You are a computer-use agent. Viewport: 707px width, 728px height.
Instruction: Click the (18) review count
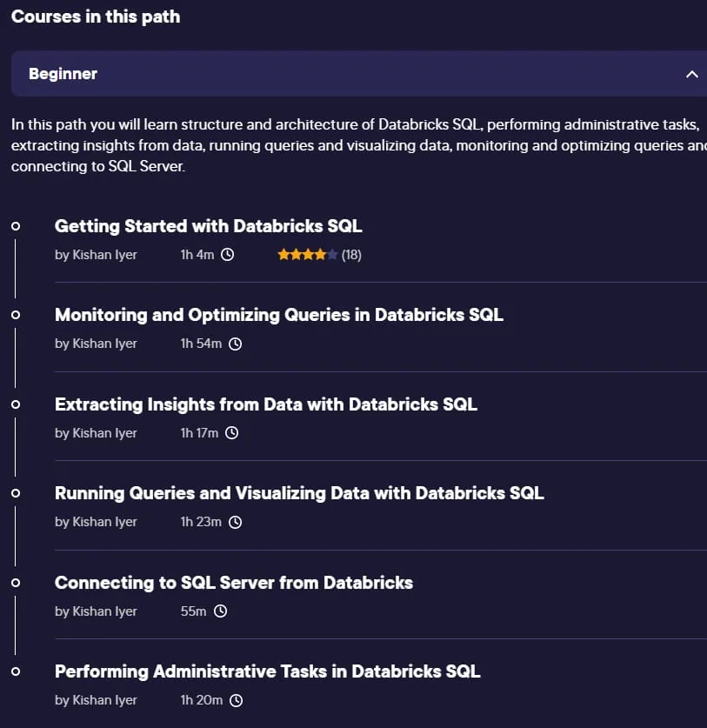tap(351, 255)
